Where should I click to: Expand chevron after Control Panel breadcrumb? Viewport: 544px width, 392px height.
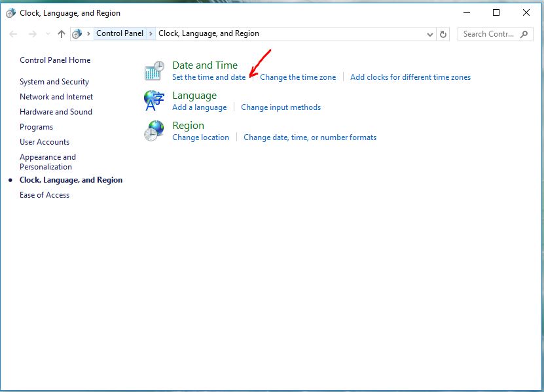tap(151, 34)
